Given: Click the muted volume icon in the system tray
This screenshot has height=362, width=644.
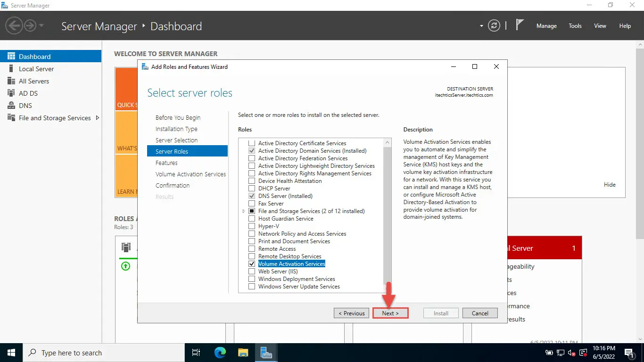Looking at the screenshot, I should click(x=572, y=353).
